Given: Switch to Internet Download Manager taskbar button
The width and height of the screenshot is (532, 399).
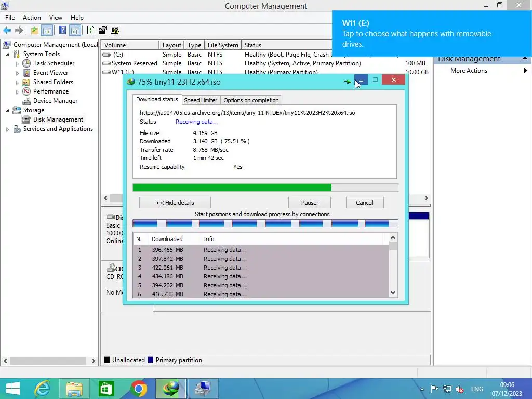Looking at the screenshot, I should (170, 389).
